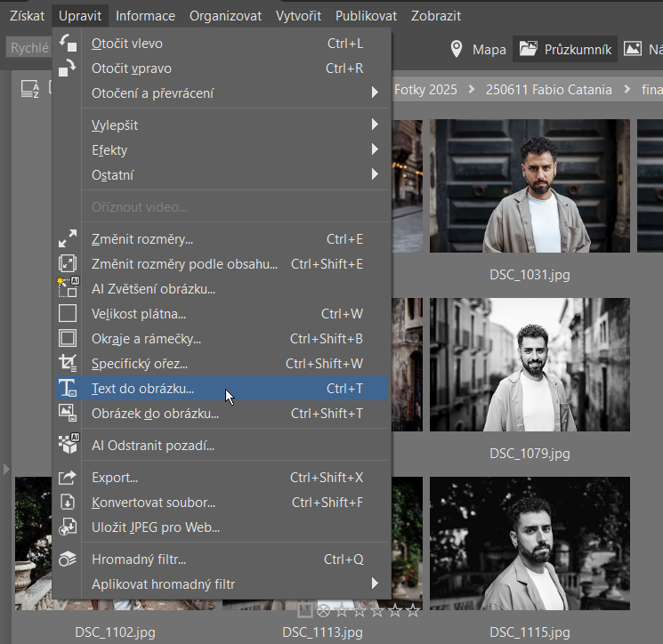Viewport: 663px width, 644px height.
Task: Click the text tool icon for Text do obrázku
Action: [68, 389]
